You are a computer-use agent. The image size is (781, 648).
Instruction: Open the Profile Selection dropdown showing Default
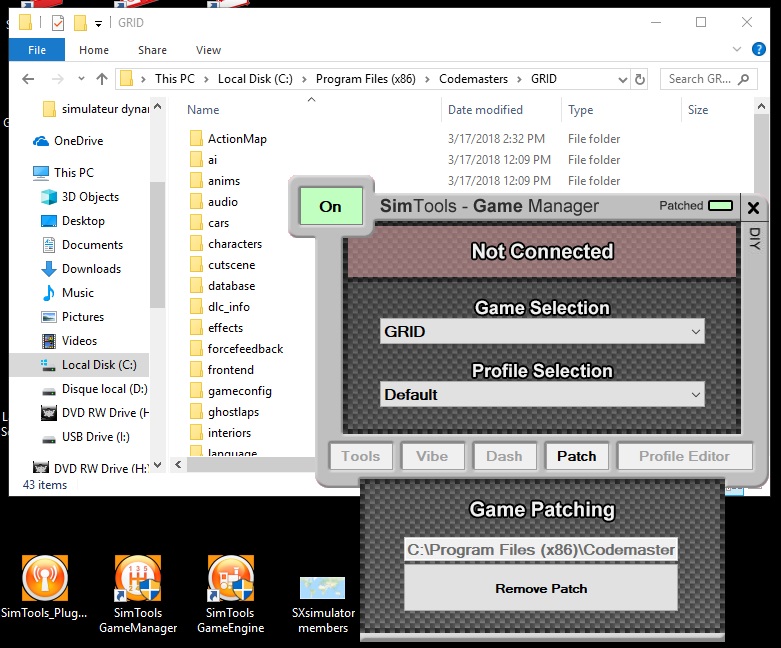(542, 394)
